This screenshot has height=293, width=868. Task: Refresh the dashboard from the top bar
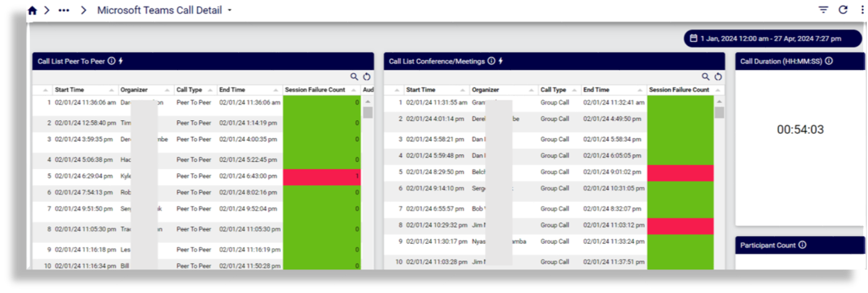[843, 10]
